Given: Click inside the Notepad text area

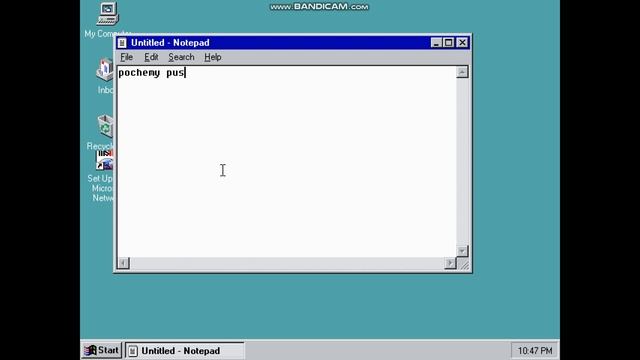Looking at the screenshot, I should coord(287,162).
